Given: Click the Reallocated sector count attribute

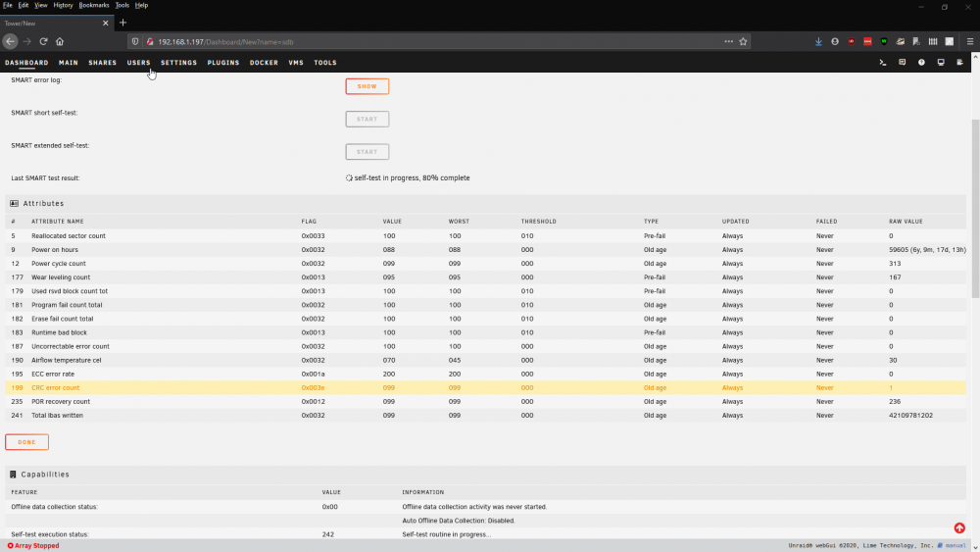Looking at the screenshot, I should 69,235.
